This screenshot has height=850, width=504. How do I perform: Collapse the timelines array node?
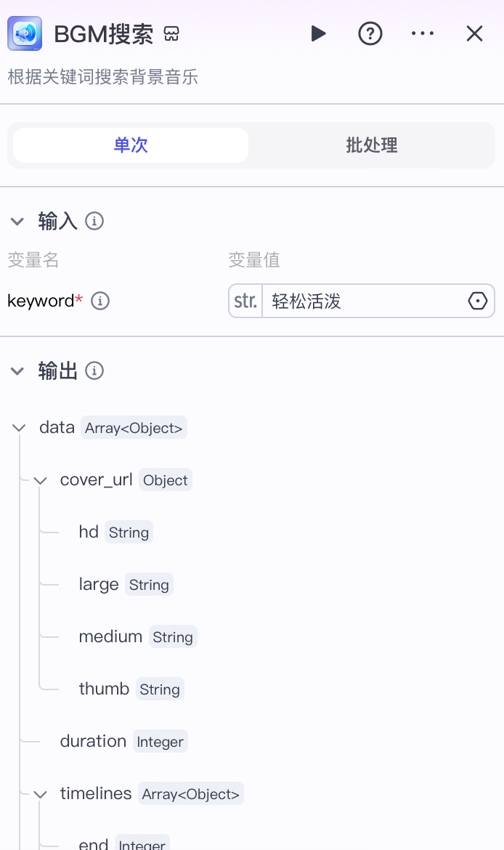pos(41,793)
